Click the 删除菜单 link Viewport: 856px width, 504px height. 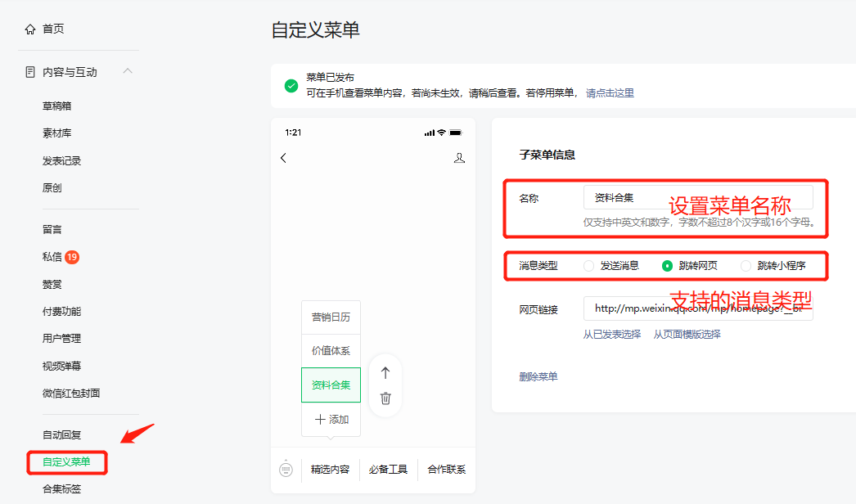pos(538,377)
